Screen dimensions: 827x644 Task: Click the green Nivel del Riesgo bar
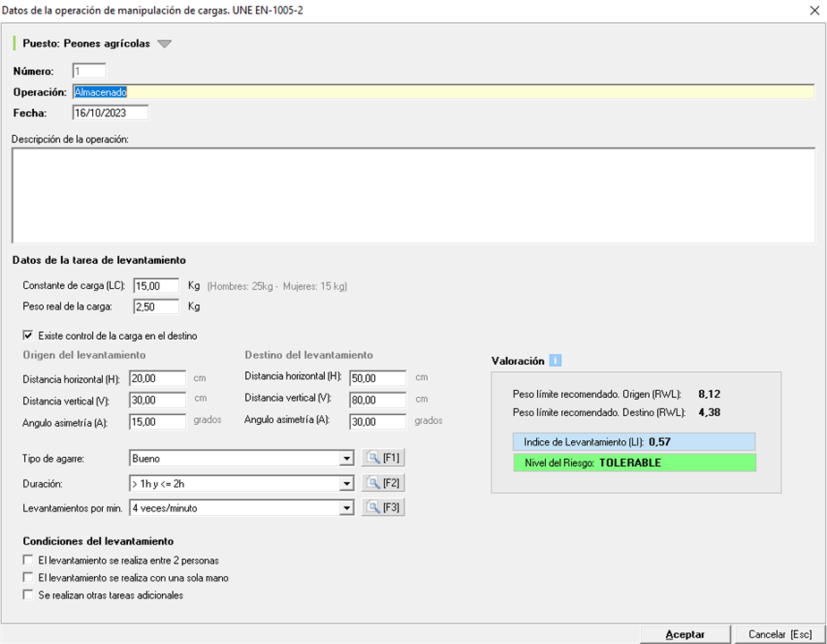pyautogui.click(x=635, y=463)
